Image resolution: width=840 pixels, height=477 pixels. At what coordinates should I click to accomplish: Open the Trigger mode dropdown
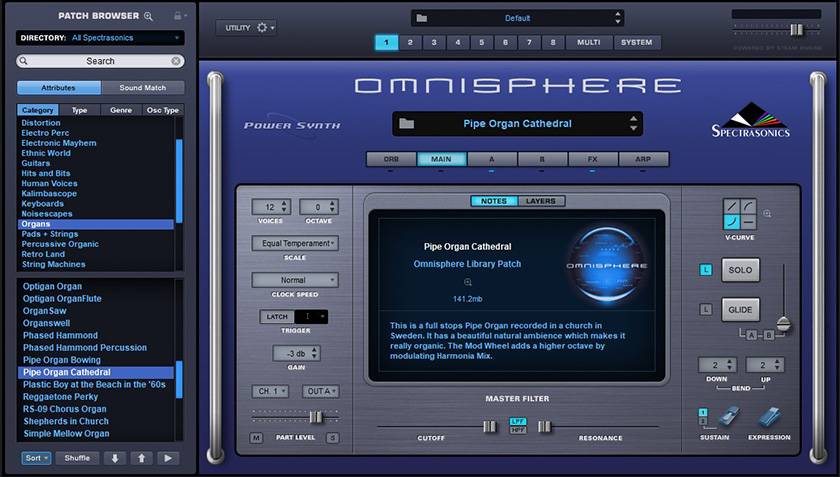pyautogui.click(x=311, y=317)
